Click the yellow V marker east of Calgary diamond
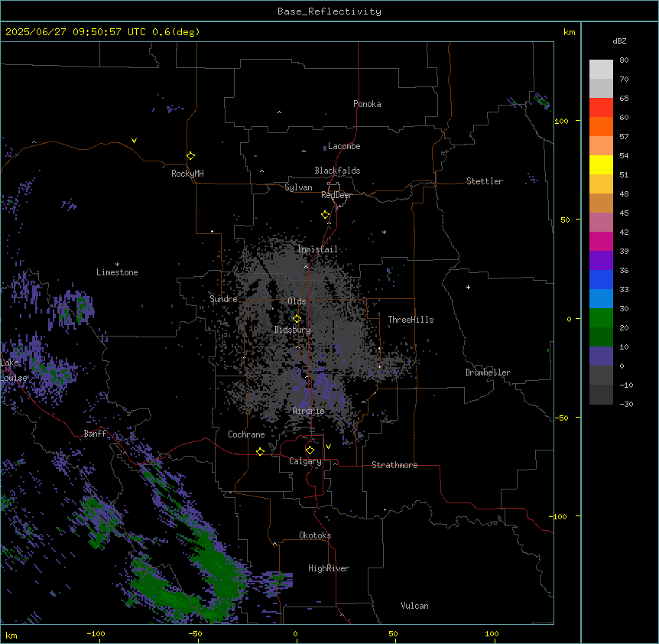The height and width of the screenshot is (644, 659). tap(328, 447)
